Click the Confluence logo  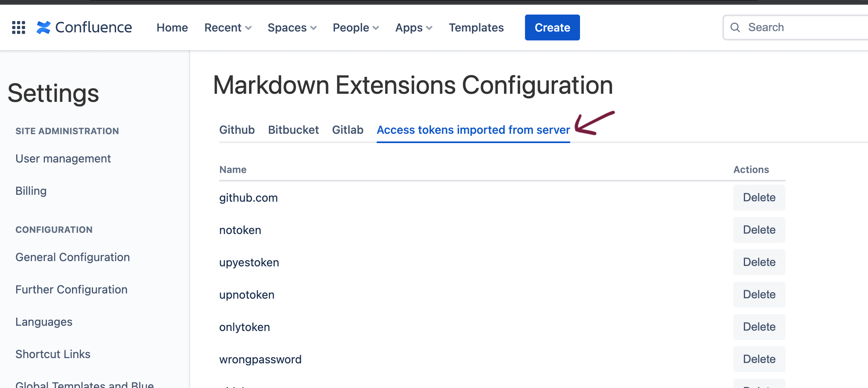pyautogui.click(x=84, y=27)
